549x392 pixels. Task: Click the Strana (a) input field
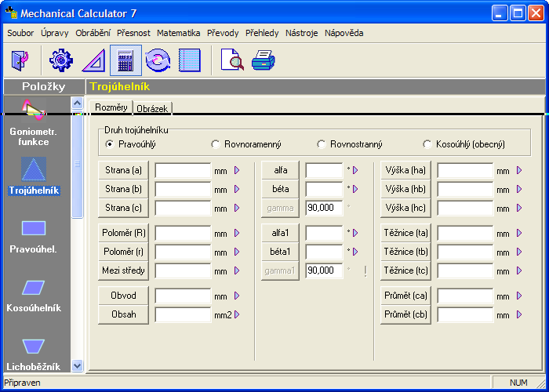point(183,170)
